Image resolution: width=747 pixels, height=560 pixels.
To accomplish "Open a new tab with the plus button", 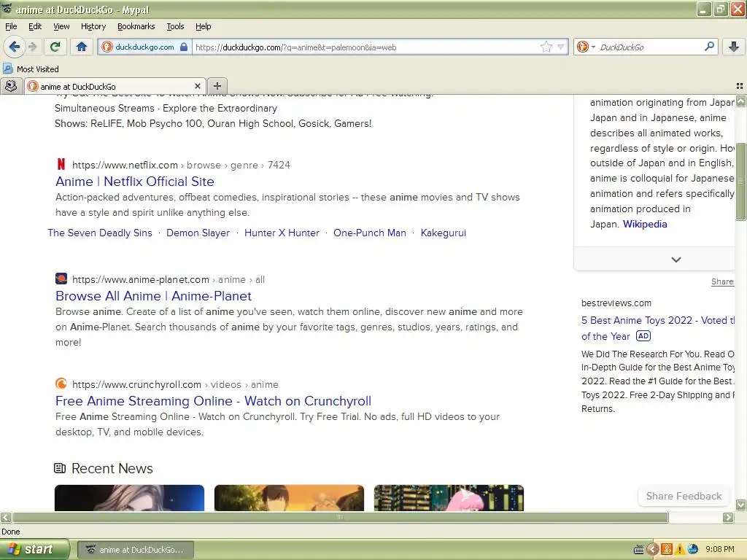I will pyautogui.click(x=217, y=86).
